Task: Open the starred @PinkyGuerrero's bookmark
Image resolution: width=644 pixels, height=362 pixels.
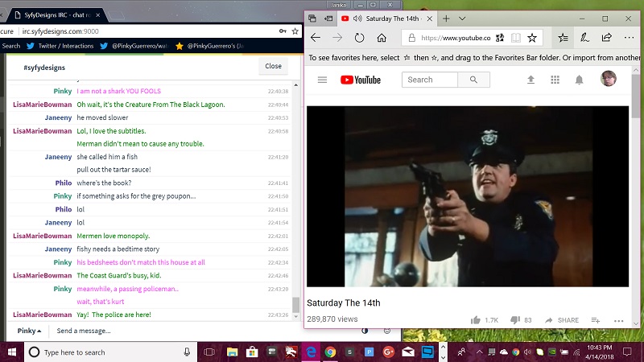Action: tap(209, 46)
